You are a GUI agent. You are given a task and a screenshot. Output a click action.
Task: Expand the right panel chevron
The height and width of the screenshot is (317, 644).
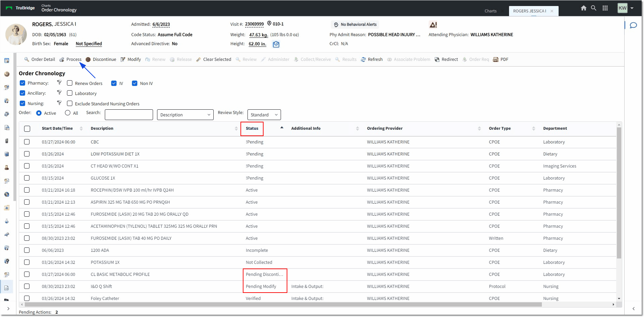[x=633, y=309]
